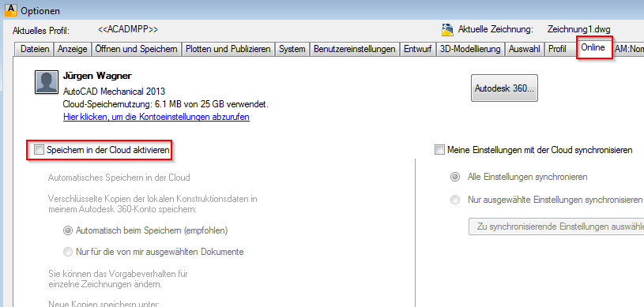
Task: Open the 3D-Modellierung tab
Action: (x=470, y=49)
